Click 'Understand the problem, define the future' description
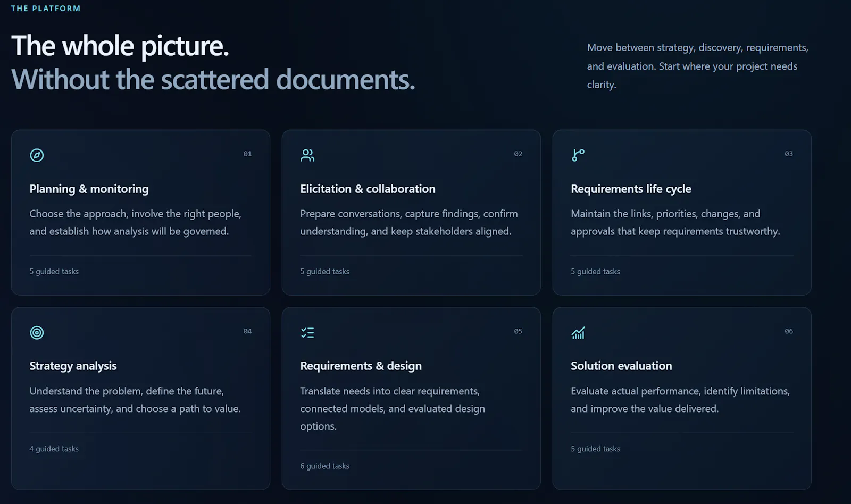851x504 pixels. pyautogui.click(x=135, y=400)
